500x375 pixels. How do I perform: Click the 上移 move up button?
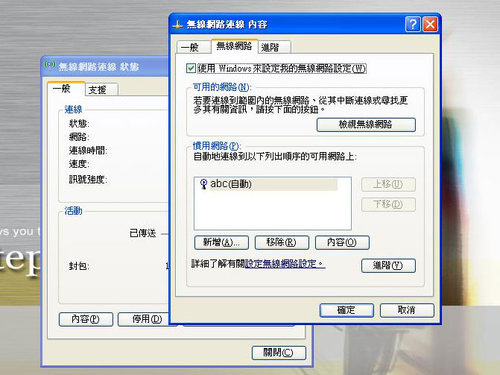click(x=388, y=184)
